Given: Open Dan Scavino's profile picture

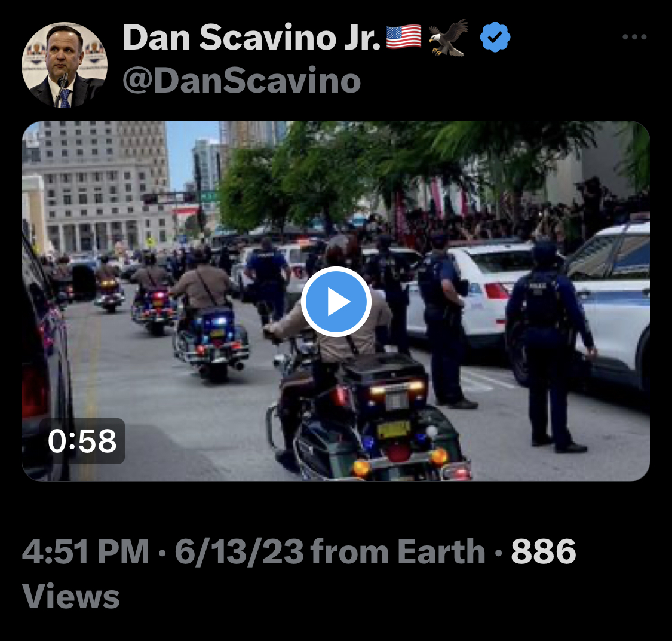Looking at the screenshot, I should tap(65, 65).
